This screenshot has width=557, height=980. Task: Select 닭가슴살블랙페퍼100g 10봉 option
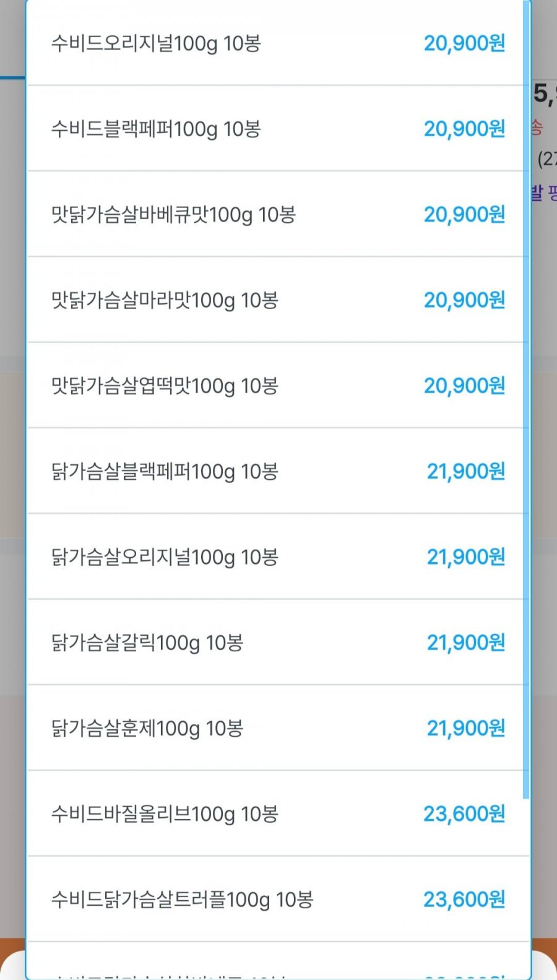[165, 472]
